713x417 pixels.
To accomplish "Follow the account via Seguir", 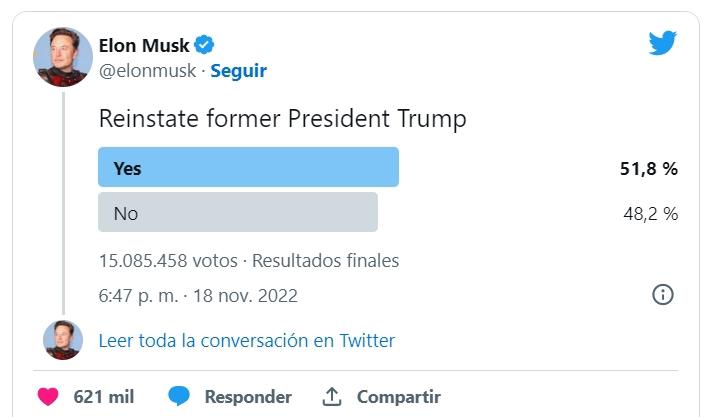I will click(238, 71).
